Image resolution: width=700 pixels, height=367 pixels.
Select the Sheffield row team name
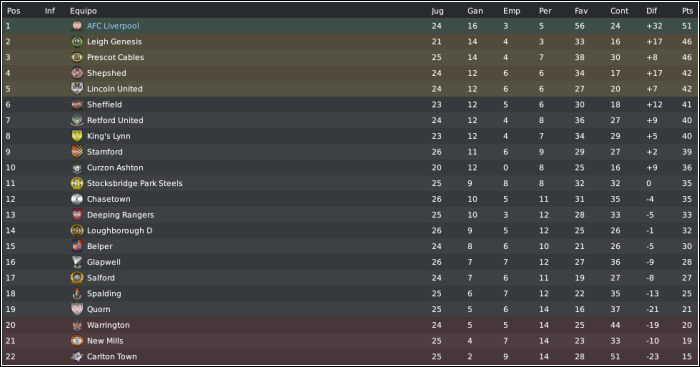(x=104, y=104)
